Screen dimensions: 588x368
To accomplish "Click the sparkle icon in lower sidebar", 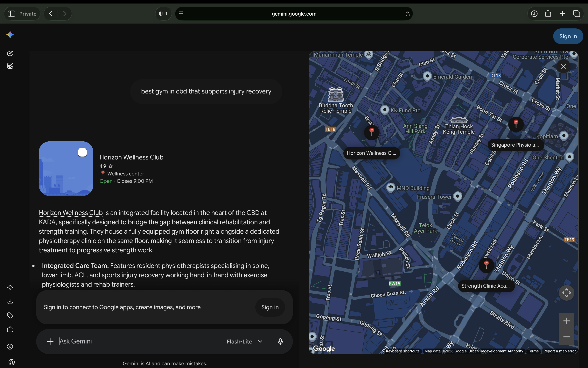I will click(x=10, y=287).
